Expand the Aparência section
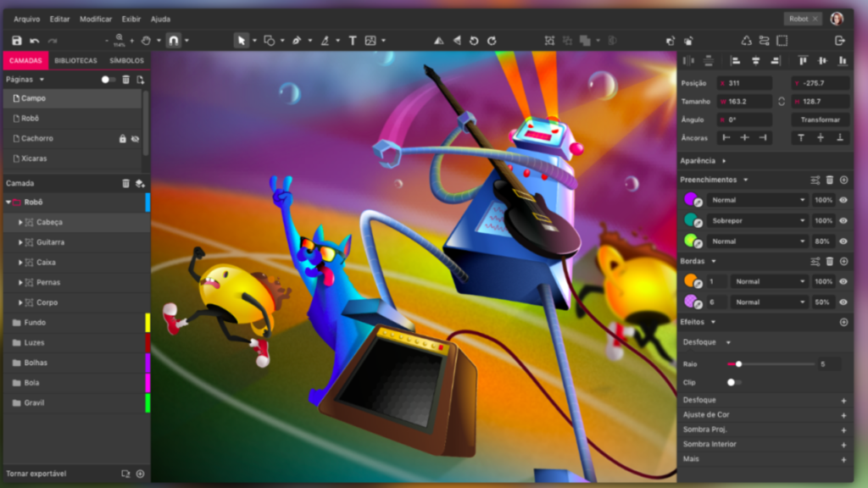 pos(724,161)
